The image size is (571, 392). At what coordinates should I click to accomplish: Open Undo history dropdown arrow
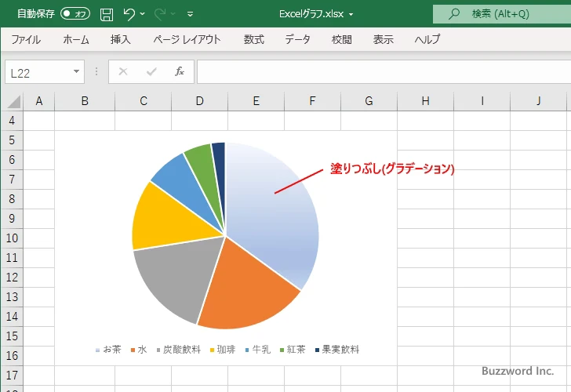[x=143, y=14]
